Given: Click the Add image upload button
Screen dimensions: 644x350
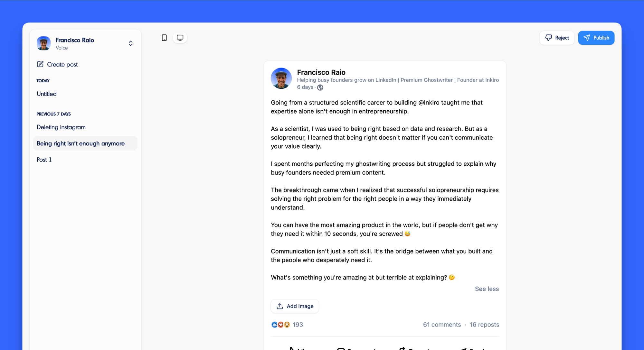Looking at the screenshot, I should click(295, 306).
